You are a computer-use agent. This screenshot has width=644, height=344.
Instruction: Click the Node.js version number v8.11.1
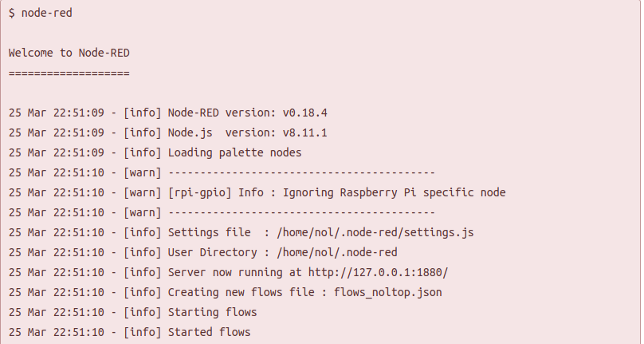tap(302, 132)
